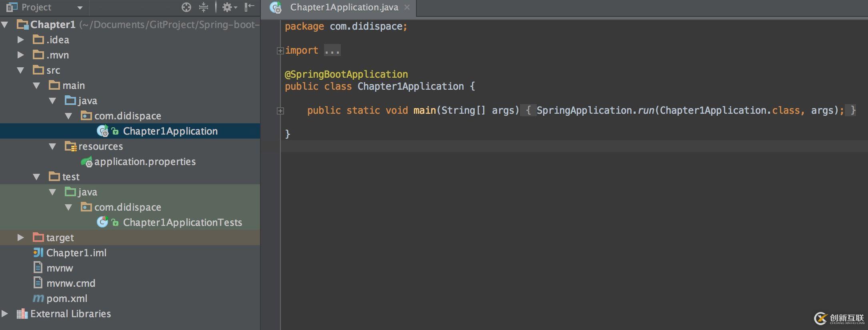Click the IntelliJ module icon of Chapter1.iml
This screenshot has height=330, width=868.
38,252
